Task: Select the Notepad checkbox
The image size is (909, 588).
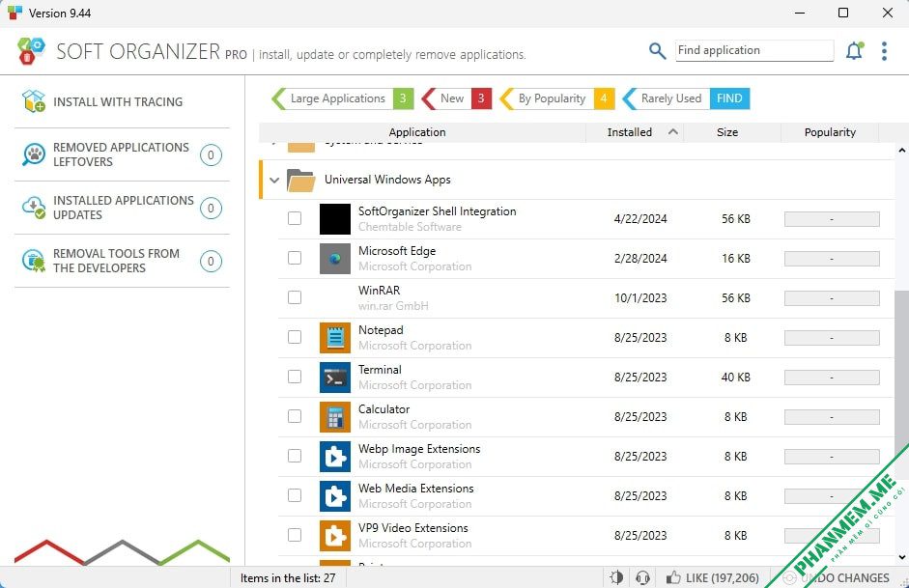Action: point(295,337)
